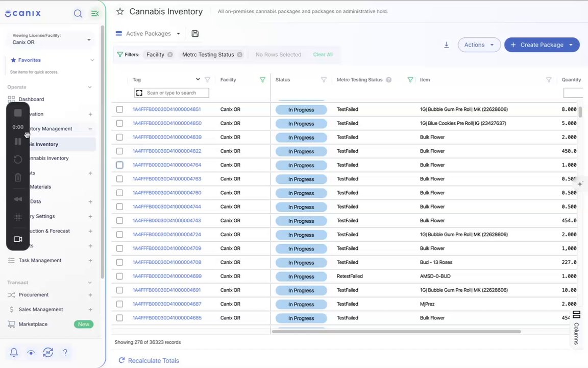
Task: Select checkbox for package ending 4764
Action: pos(119,165)
